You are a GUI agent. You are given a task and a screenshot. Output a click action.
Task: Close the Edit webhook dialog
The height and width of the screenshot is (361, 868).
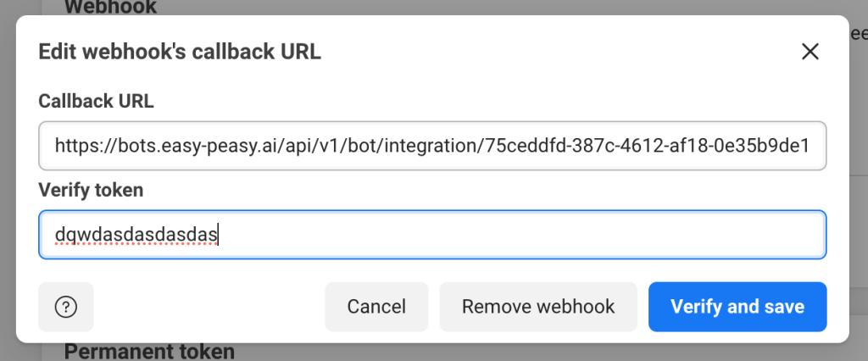(810, 52)
